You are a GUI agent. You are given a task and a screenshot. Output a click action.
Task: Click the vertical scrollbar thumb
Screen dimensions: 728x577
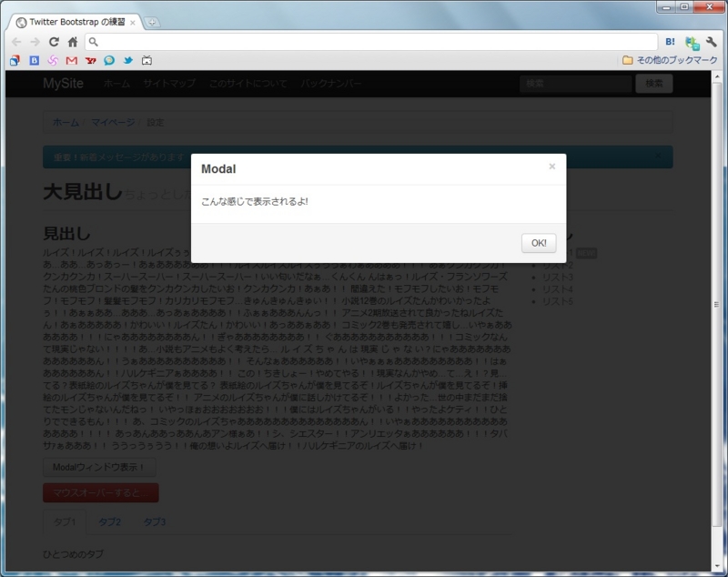(717, 305)
